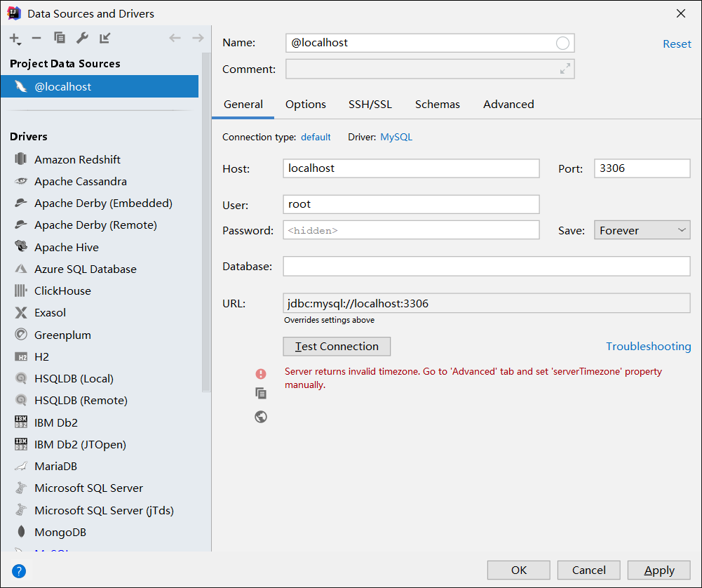The height and width of the screenshot is (588, 702).
Task: Click into the Database input field
Action: coord(487,267)
